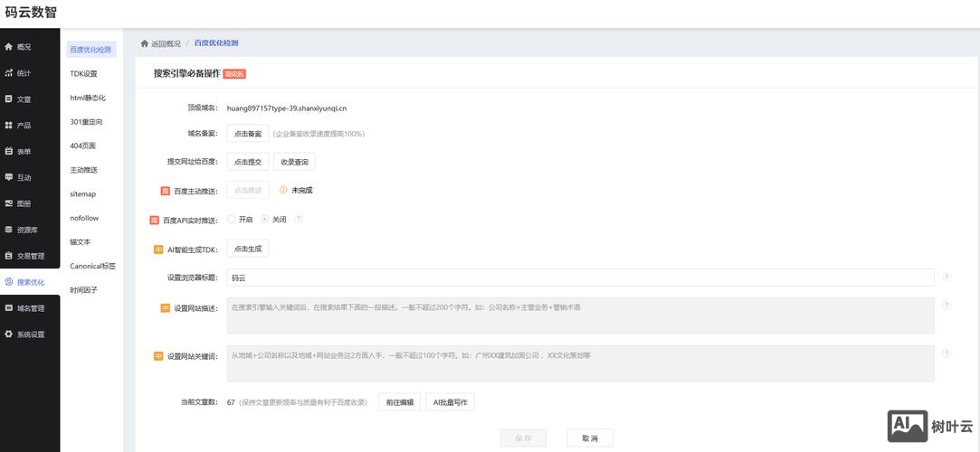The height and width of the screenshot is (452, 980).
Task: Select the 搜索优化 sidebar item
Action: 30,282
